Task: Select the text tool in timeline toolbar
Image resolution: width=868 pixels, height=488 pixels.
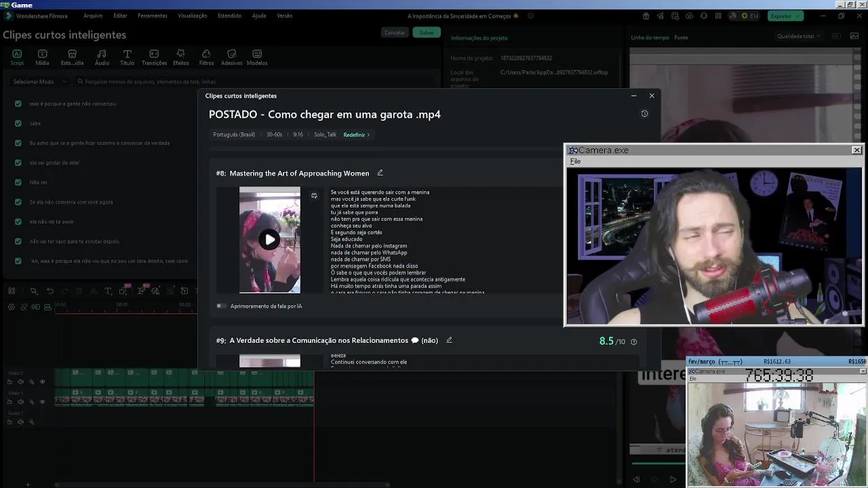Action: coord(108,291)
